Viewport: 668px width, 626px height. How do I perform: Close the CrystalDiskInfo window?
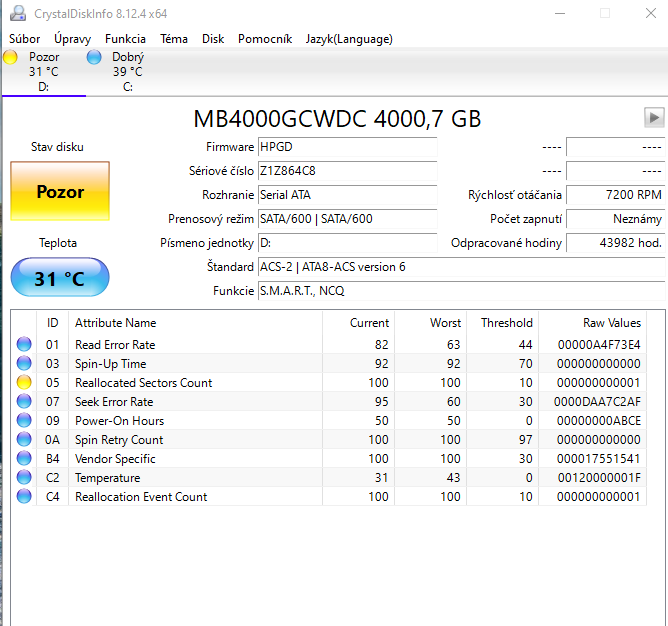tap(651, 13)
